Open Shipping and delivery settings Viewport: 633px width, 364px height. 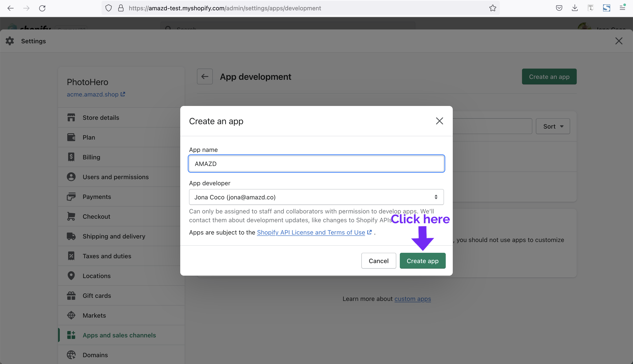[121, 236]
